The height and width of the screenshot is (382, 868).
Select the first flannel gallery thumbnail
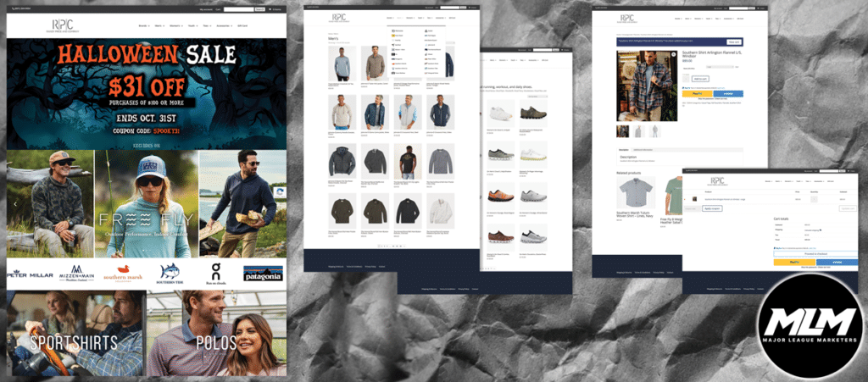click(x=623, y=131)
